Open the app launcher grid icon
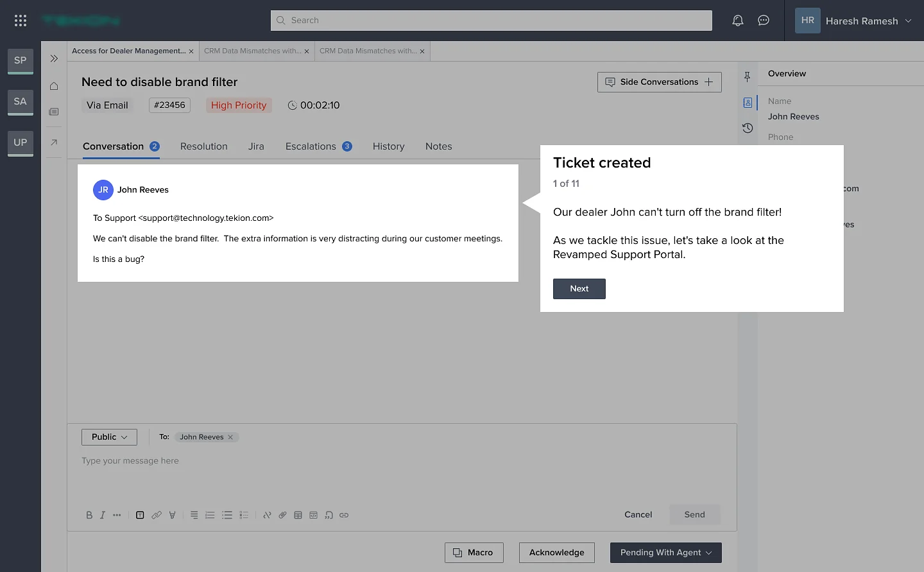This screenshot has height=572, width=924. (x=21, y=21)
